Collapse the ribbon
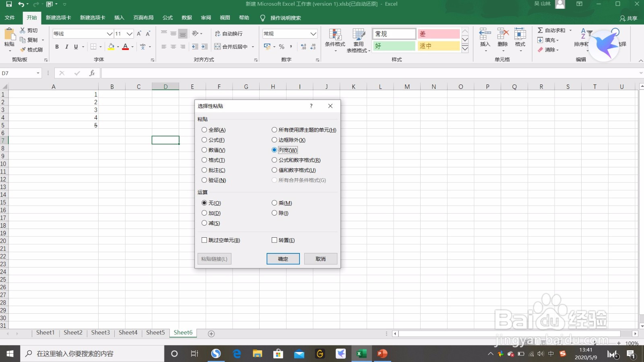 point(640,60)
